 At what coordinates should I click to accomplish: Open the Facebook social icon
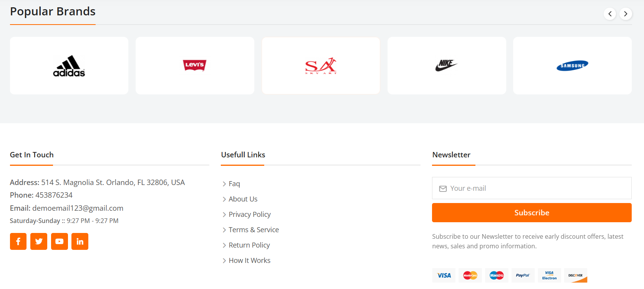pyautogui.click(x=18, y=241)
